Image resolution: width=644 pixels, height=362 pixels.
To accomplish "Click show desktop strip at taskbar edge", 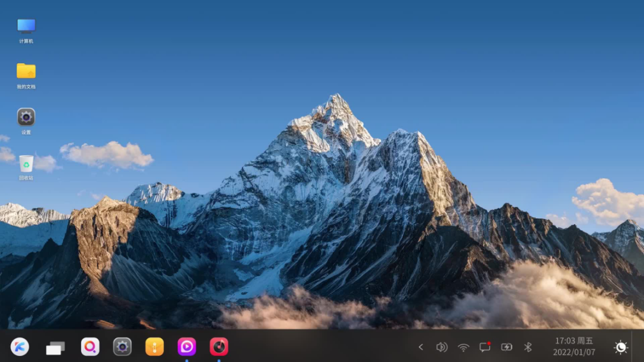I will 638,345.
